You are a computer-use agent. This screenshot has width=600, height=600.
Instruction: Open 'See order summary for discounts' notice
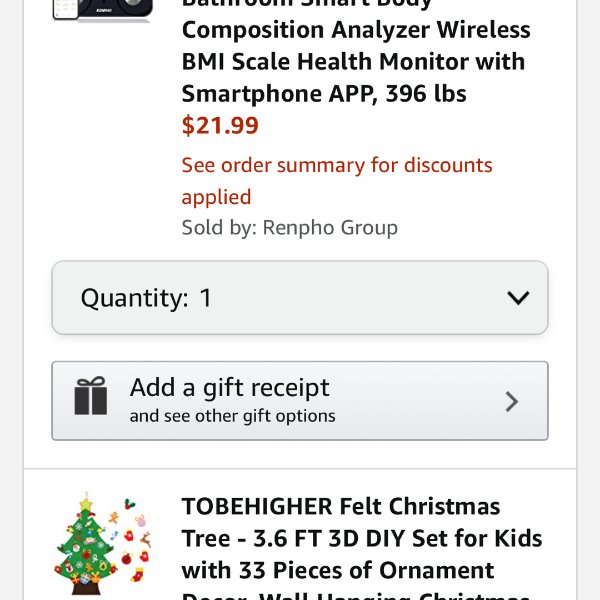(x=337, y=166)
